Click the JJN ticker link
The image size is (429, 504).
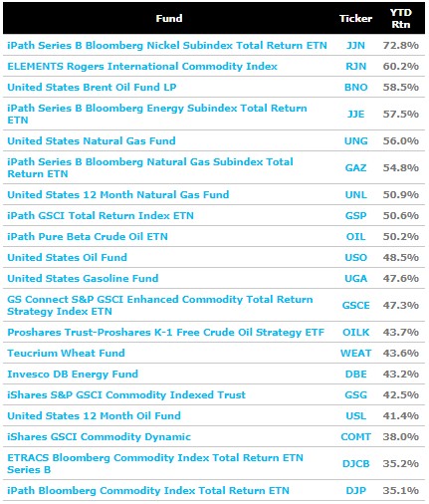click(355, 45)
